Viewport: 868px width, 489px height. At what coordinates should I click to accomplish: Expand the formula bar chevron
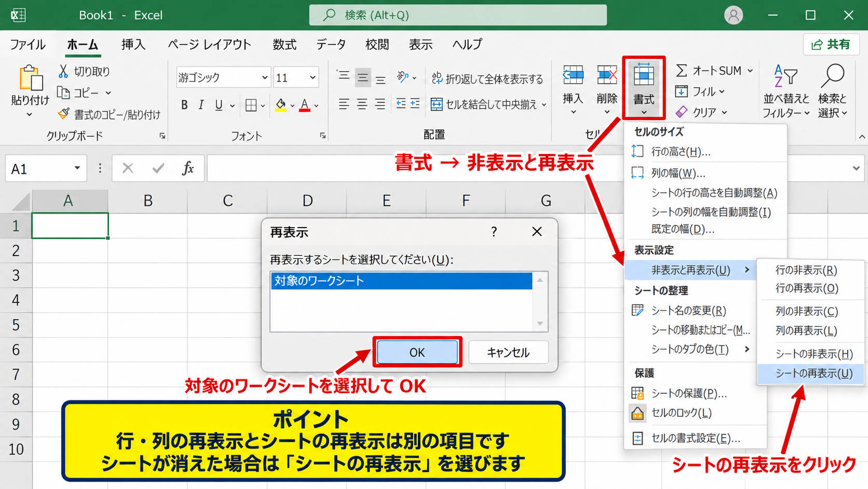pyautogui.click(x=856, y=168)
